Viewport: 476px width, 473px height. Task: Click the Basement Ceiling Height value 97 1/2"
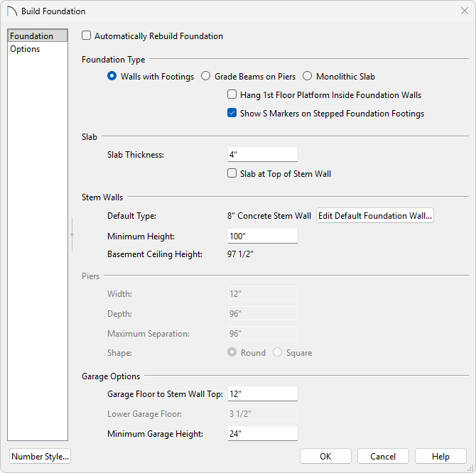[240, 254]
